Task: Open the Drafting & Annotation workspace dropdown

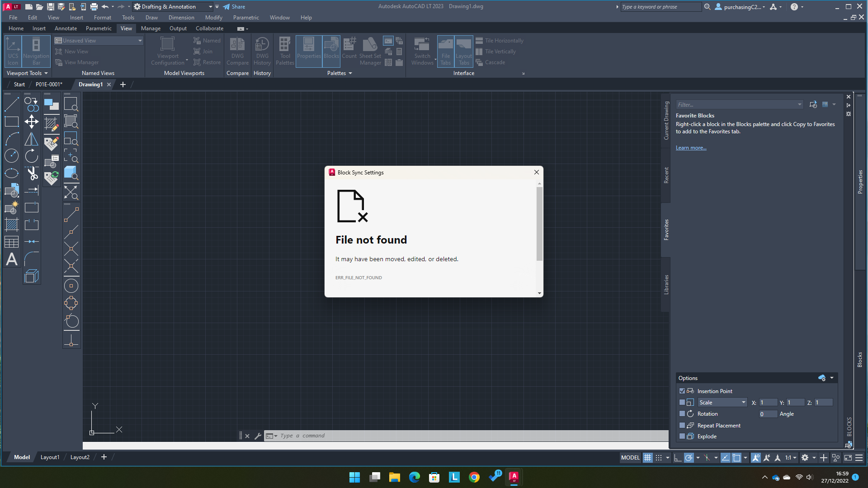Action: pyautogui.click(x=210, y=6)
